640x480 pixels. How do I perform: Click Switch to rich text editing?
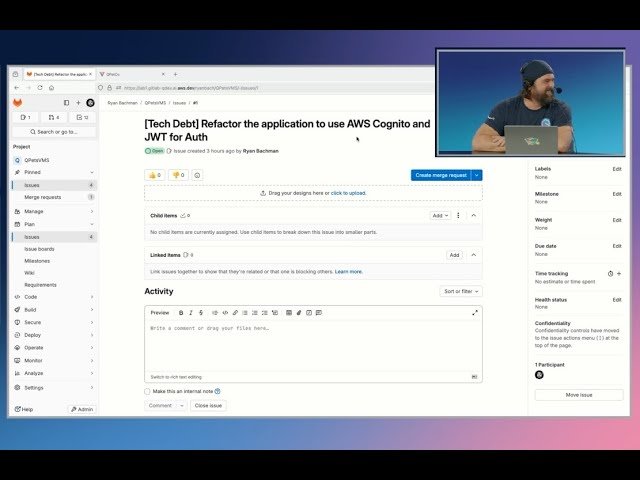click(176, 377)
